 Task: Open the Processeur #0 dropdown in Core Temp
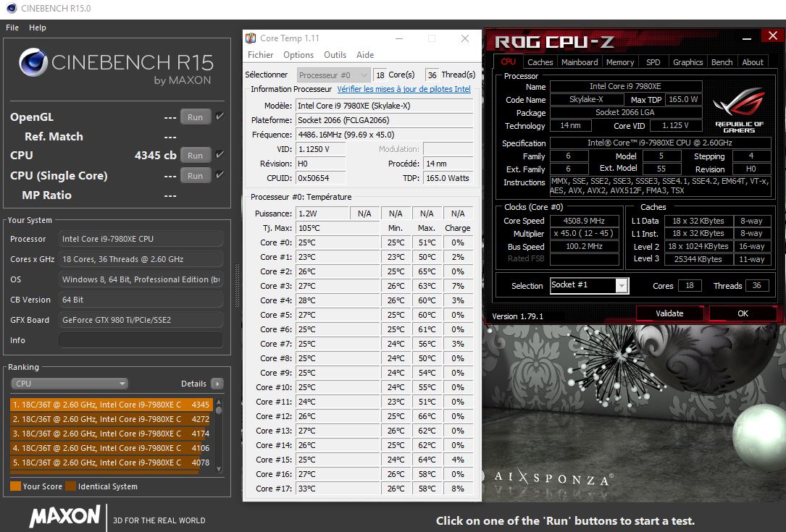[333, 75]
